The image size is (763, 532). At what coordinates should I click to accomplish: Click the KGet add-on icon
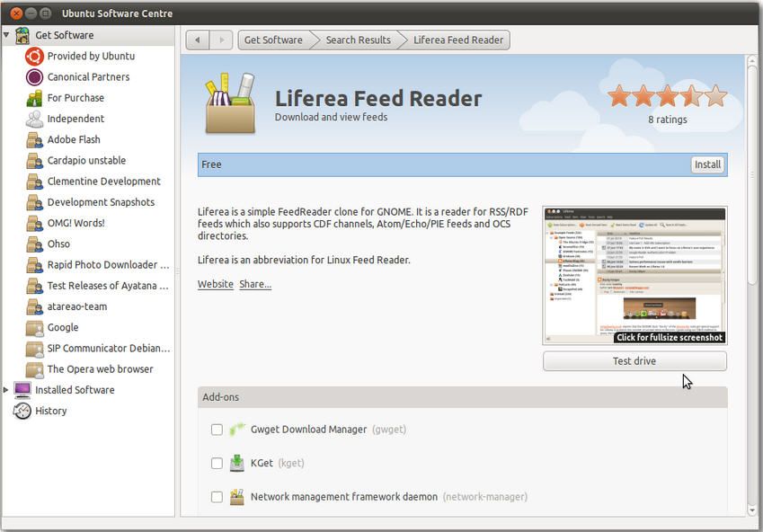pos(237,463)
